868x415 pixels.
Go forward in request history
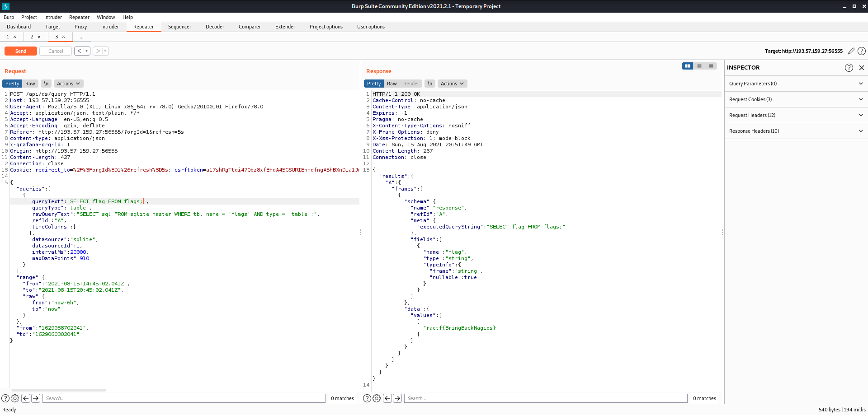click(98, 51)
